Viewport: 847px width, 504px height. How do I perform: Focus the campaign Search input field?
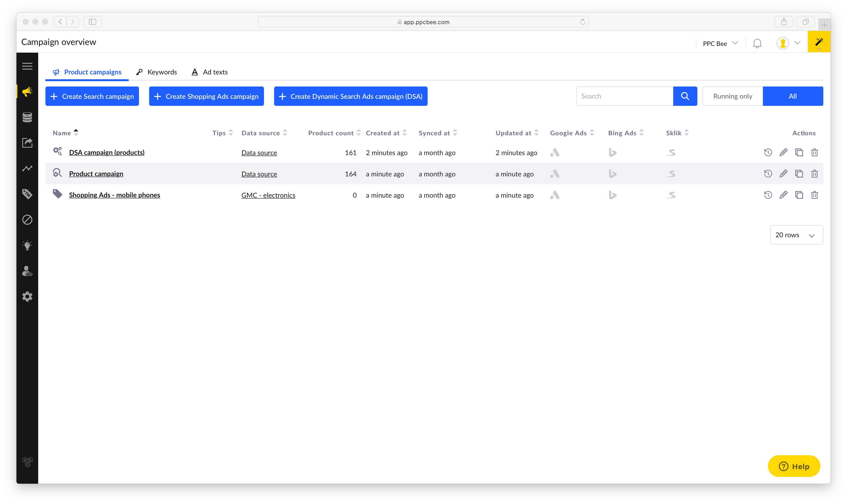click(624, 96)
